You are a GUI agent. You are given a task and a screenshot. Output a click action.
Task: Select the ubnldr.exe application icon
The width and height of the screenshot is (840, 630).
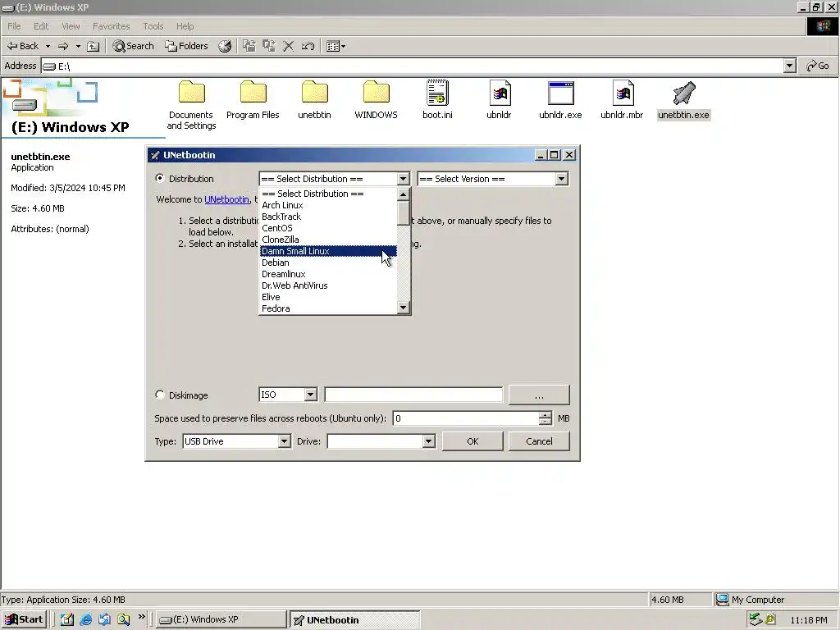(561, 93)
